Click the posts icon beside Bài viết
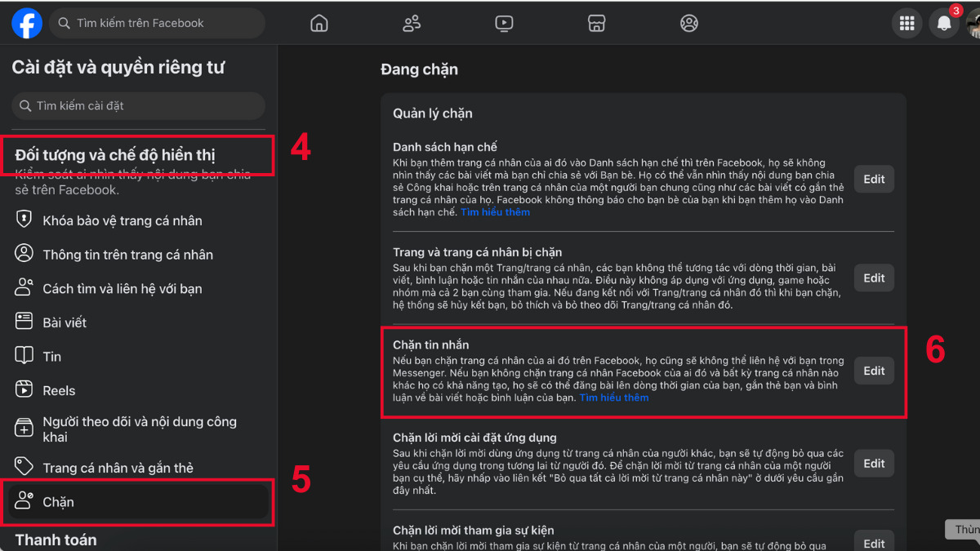The image size is (980, 551). tap(24, 322)
